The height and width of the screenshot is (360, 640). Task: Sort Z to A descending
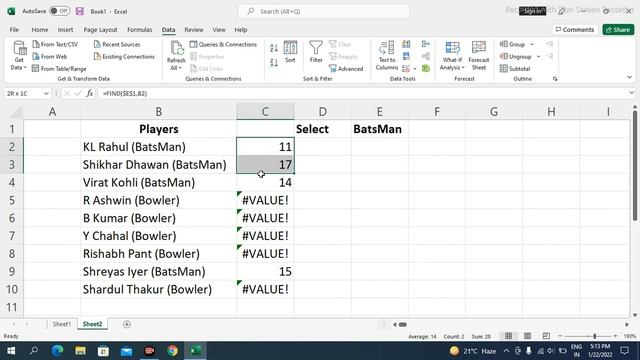point(274,62)
